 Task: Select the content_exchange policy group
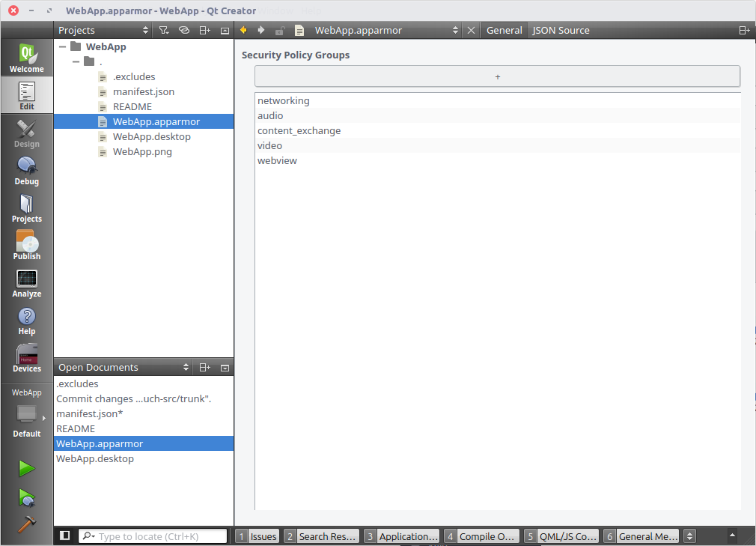coord(498,131)
